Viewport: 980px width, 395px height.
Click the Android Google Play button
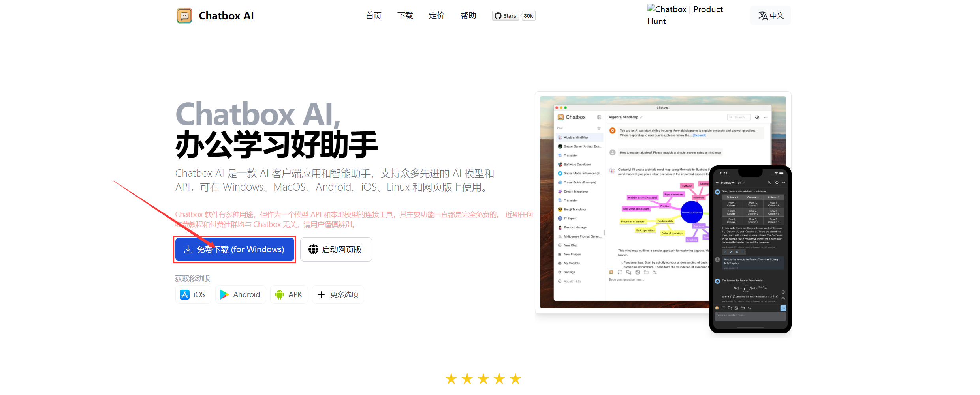coord(240,294)
